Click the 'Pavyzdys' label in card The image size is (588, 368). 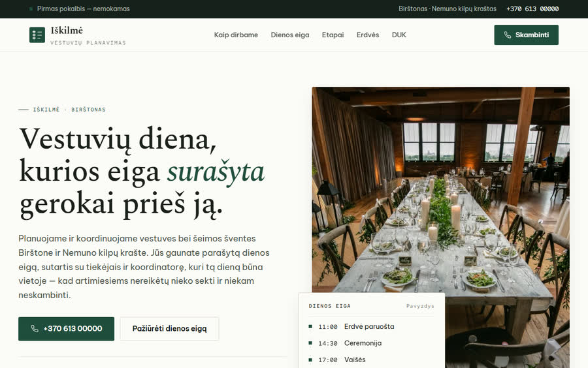420,306
